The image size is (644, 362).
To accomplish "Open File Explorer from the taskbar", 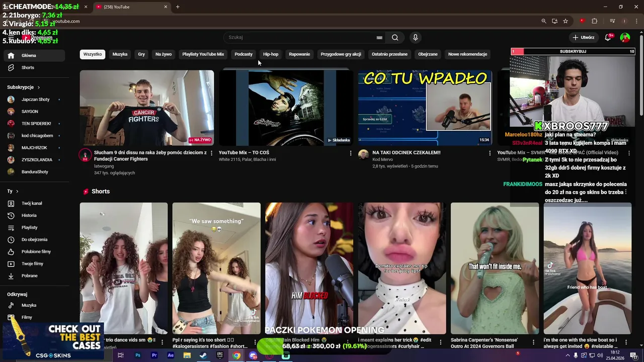I will tap(187, 355).
